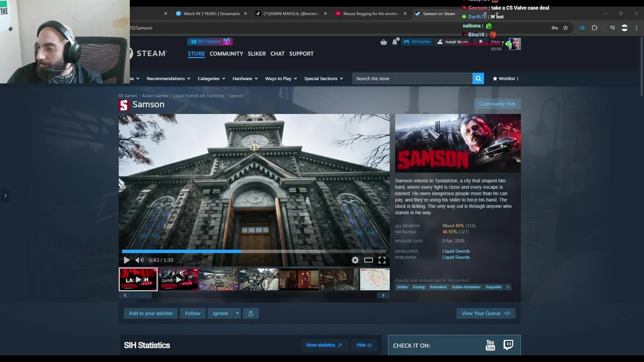Add a tag with plus button

click(x=508, y=287)
